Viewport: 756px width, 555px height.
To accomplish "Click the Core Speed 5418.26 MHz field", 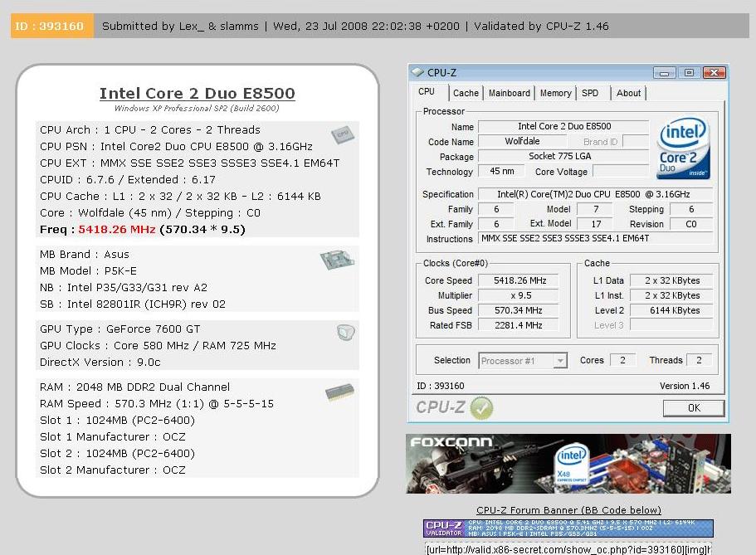I will (x=519, y=280).
